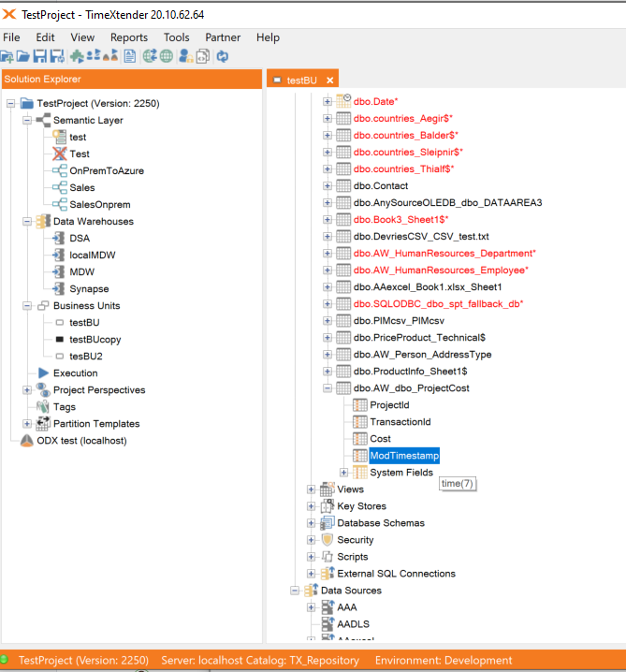Click the Tags icon in Solution Explorer

click(x=43, y=407)
